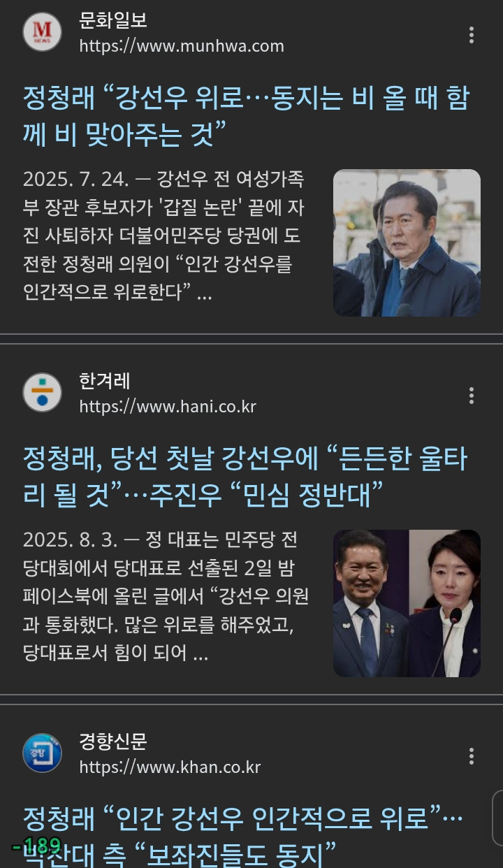Open the 한겨레 article thumbnail photo
Image resolution: width=503 pixels, height=868 pixels.
click(x=407, y=603)
